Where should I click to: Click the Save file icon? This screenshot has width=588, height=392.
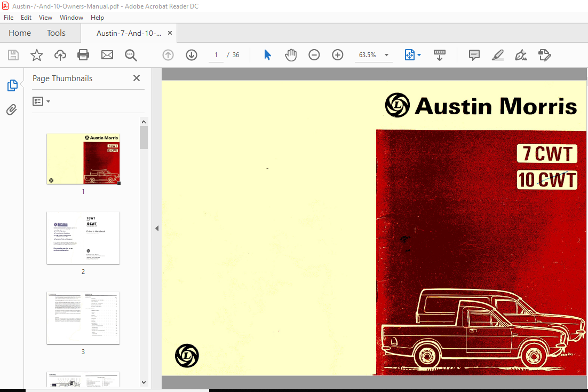click(x=13, y=55)
